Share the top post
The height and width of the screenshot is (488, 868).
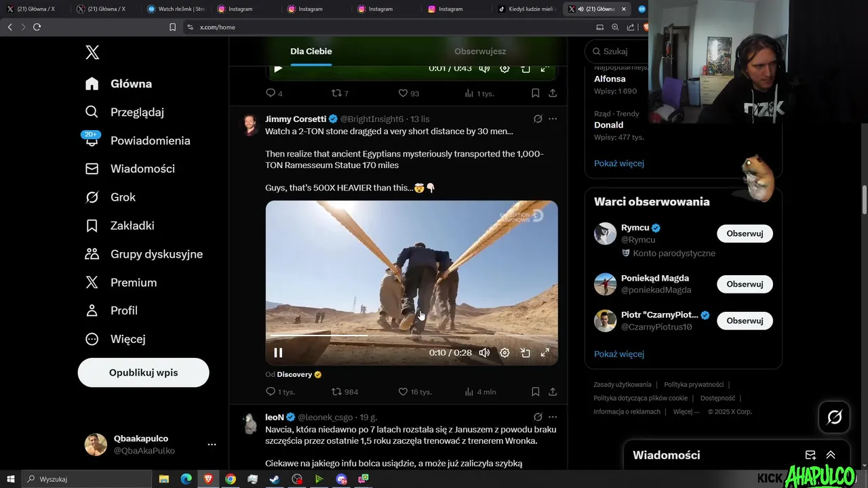(553, 94)
